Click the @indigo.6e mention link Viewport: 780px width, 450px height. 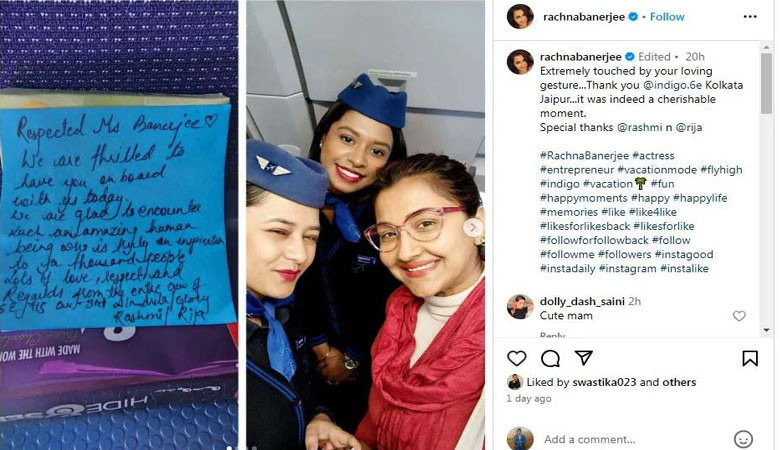point(673,85)
